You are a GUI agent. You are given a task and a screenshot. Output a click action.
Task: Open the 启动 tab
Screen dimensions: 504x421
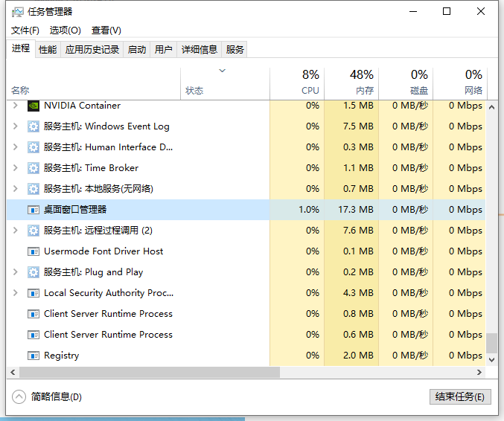click(x=137, y=49)
